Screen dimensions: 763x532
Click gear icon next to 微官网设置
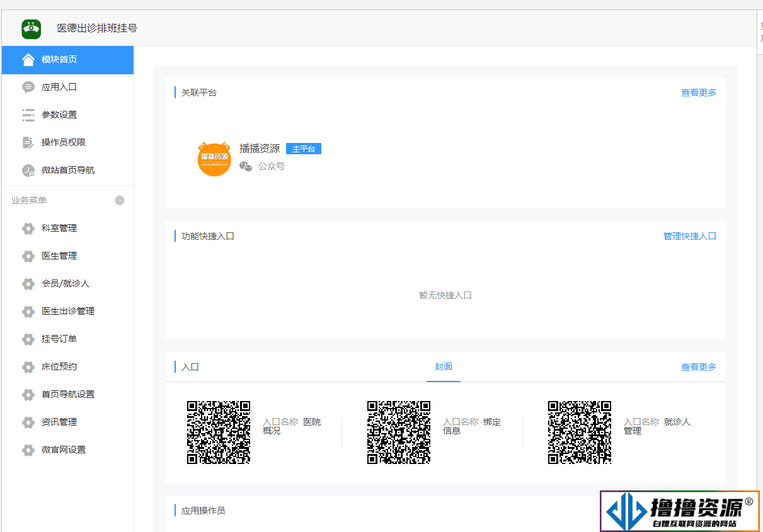tap(28, 450)
